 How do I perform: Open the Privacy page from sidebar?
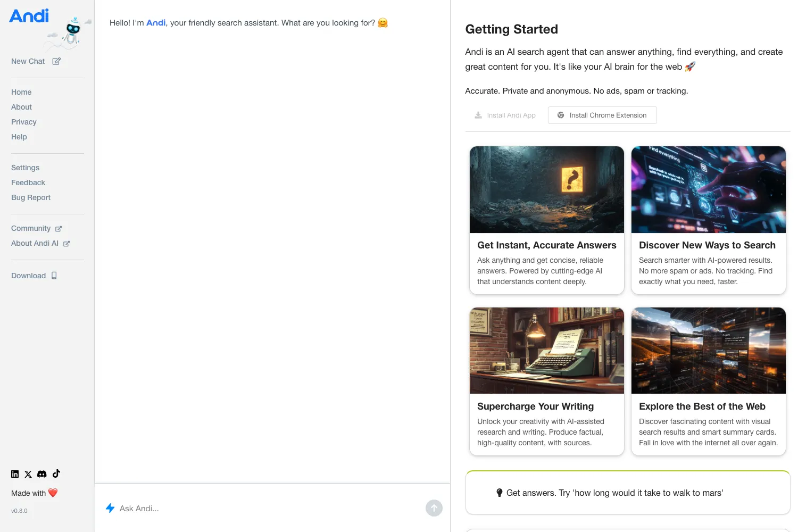coord(24,122)
